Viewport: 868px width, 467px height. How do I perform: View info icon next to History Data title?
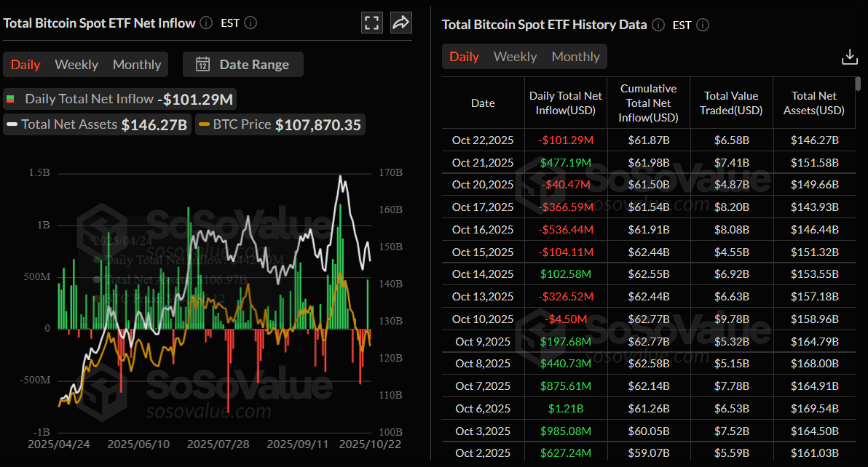coord(658,25)
